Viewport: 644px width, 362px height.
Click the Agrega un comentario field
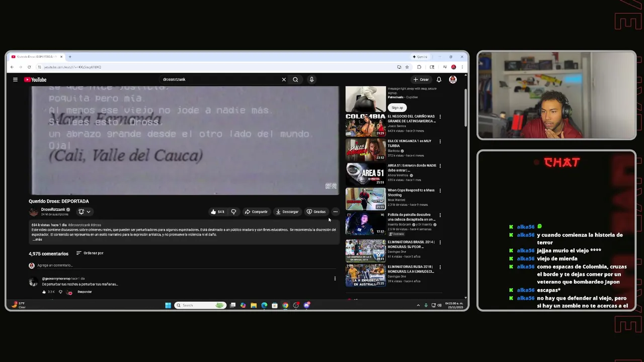tap(186, 265)
